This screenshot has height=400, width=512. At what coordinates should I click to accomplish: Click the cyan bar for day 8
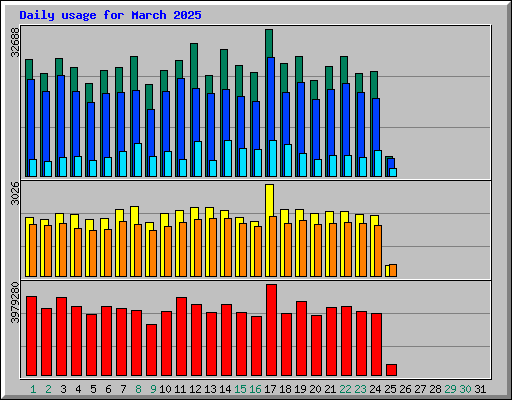click(x=138, y=160)
